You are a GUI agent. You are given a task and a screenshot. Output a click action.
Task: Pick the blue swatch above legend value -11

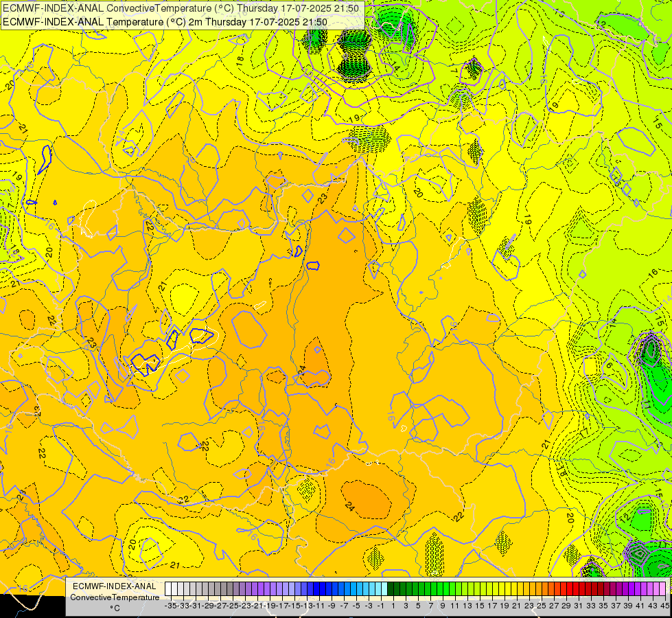[316, 588]
